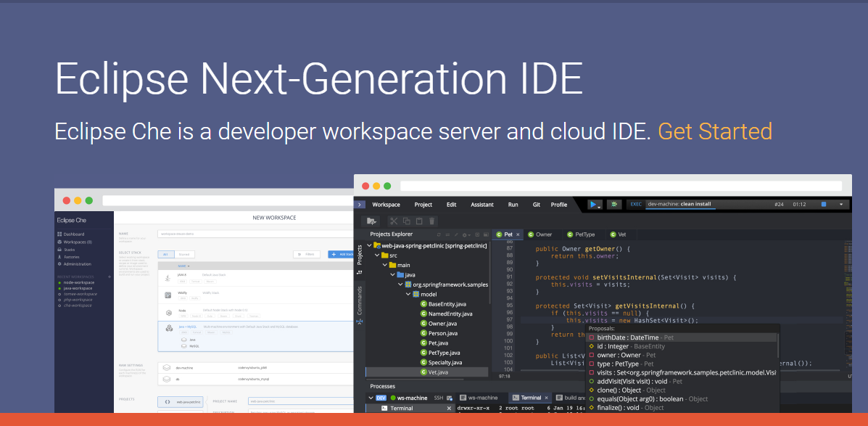Click the SSH label next to ws-machine

tap(439, 398)
